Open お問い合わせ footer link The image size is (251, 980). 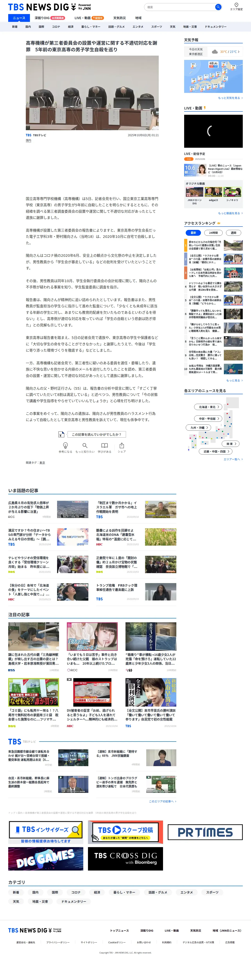coord(144,942)
